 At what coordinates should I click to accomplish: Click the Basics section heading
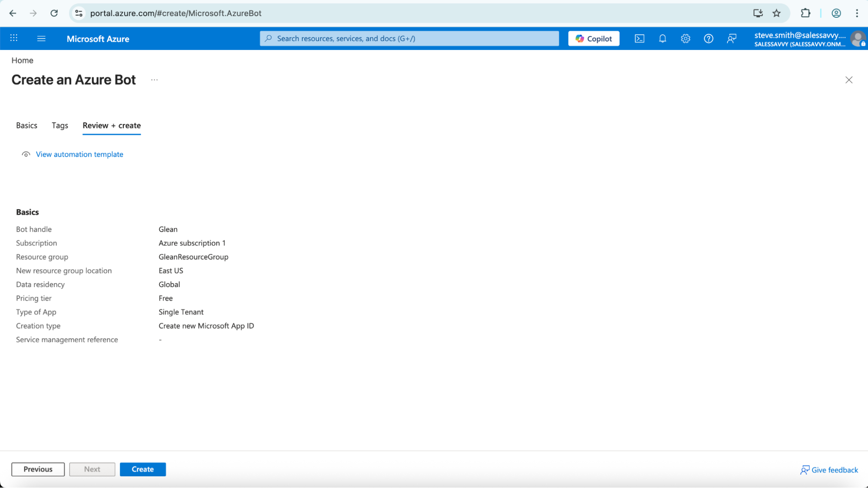(27, 212)
